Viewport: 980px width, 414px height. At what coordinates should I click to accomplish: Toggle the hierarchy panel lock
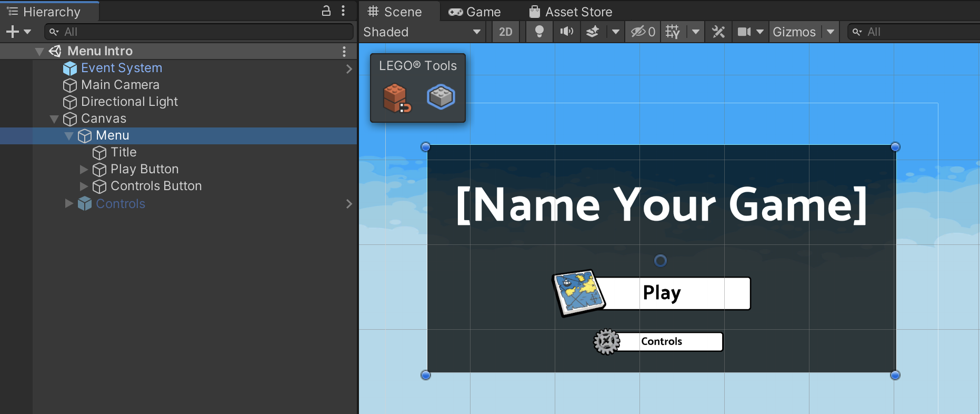click(x=326, y=11)
